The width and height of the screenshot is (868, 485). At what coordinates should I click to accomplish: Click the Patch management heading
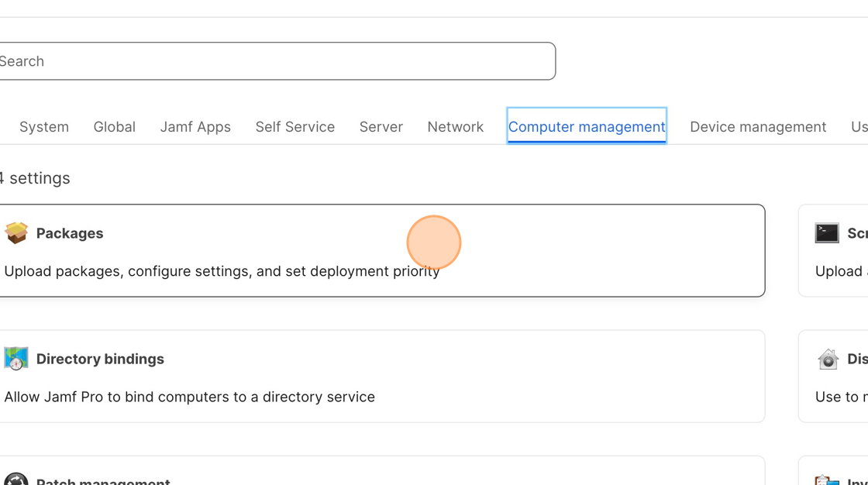103,481
